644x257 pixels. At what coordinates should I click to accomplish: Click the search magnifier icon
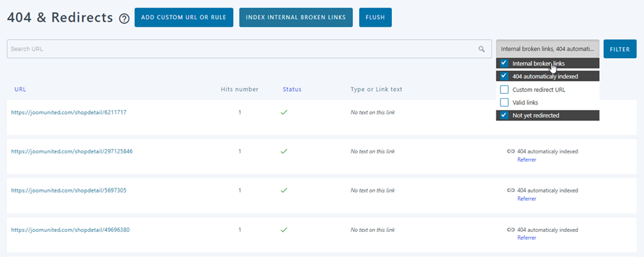[482, 49]
